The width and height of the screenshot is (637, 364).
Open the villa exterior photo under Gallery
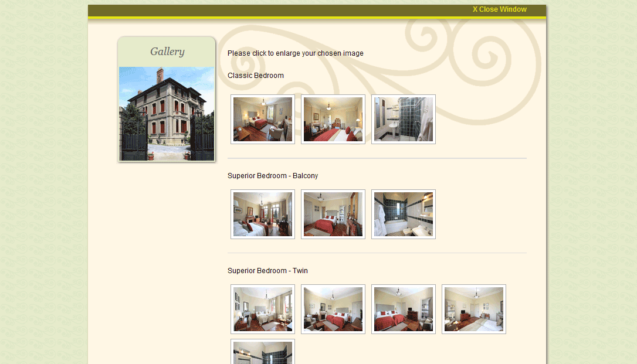point(167,114)
